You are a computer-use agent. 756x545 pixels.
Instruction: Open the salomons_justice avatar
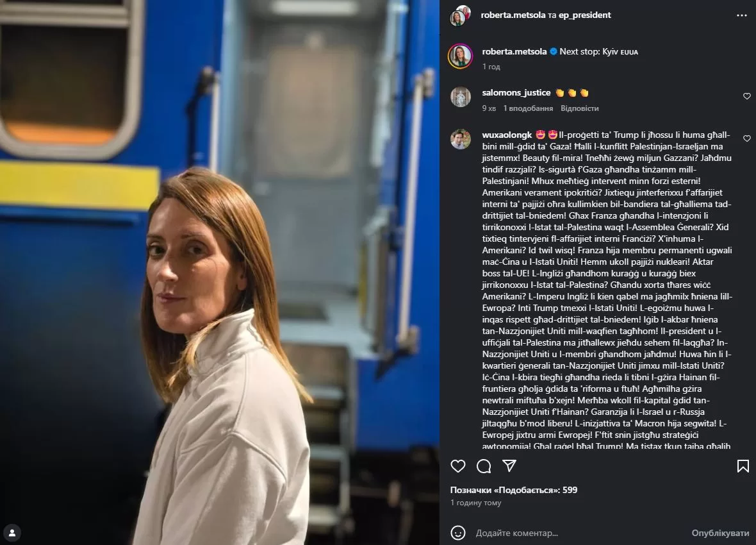point(461,97)
